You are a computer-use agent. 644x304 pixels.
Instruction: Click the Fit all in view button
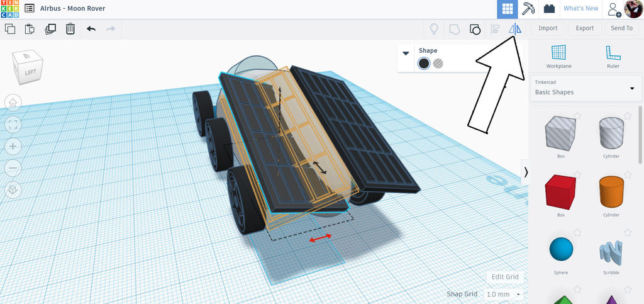(13, 125)
